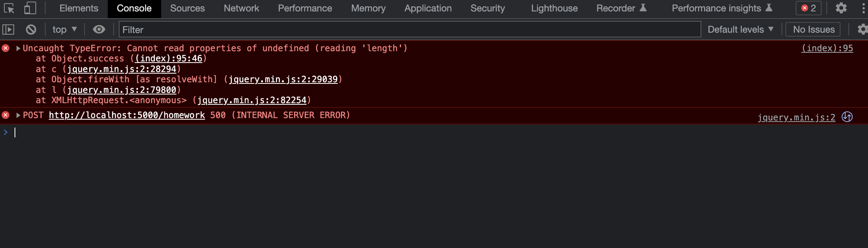Image resolution: width=868 pixels, height=248 pixels.
Task: Open the console settings gear icon
Action: pyautogui.click(x=862, y=30)
